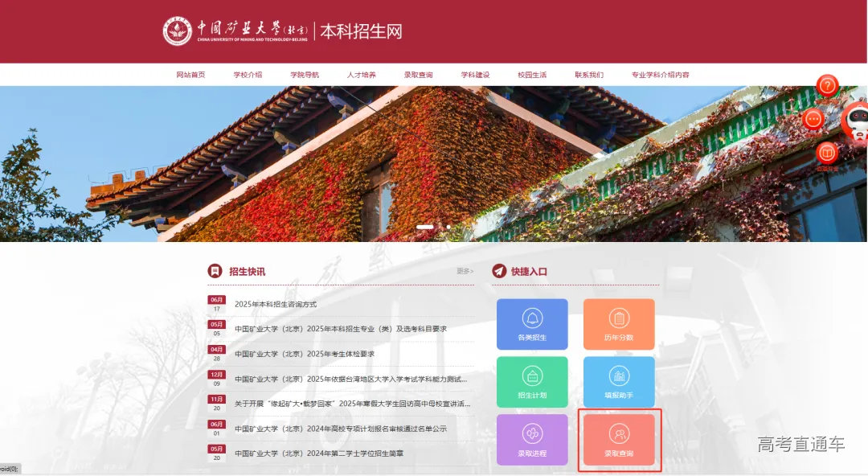Image resolution: width=868 pixels, height=476 pixels.
Task: Click the university emblem logo
Action: [x=178, y=30]
